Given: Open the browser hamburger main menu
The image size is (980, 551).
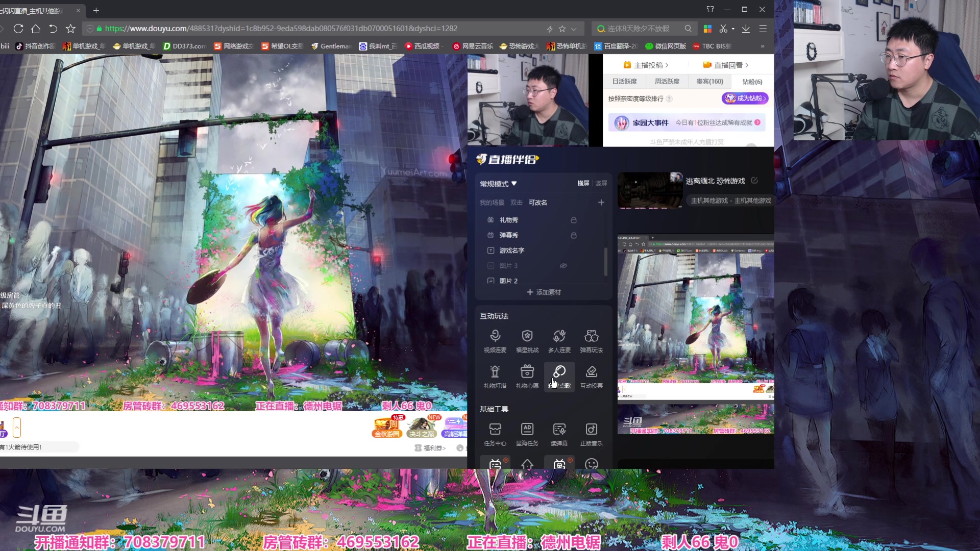Looking at the screenshot, I should point(763,29).
